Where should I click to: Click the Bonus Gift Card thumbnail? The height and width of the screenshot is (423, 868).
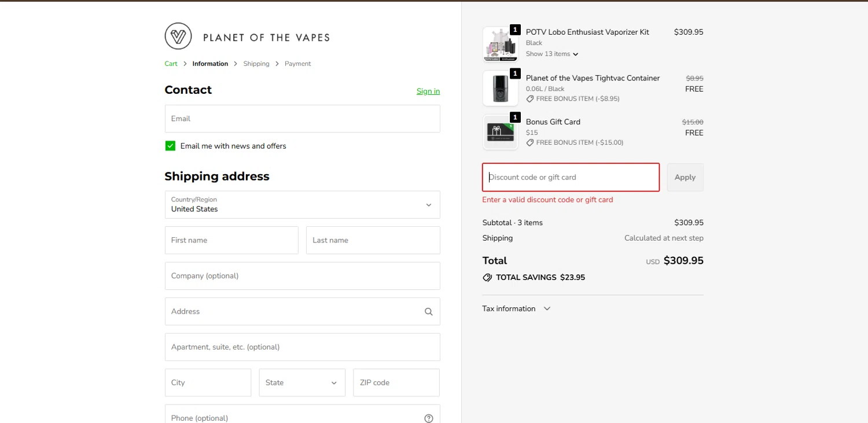500,132
